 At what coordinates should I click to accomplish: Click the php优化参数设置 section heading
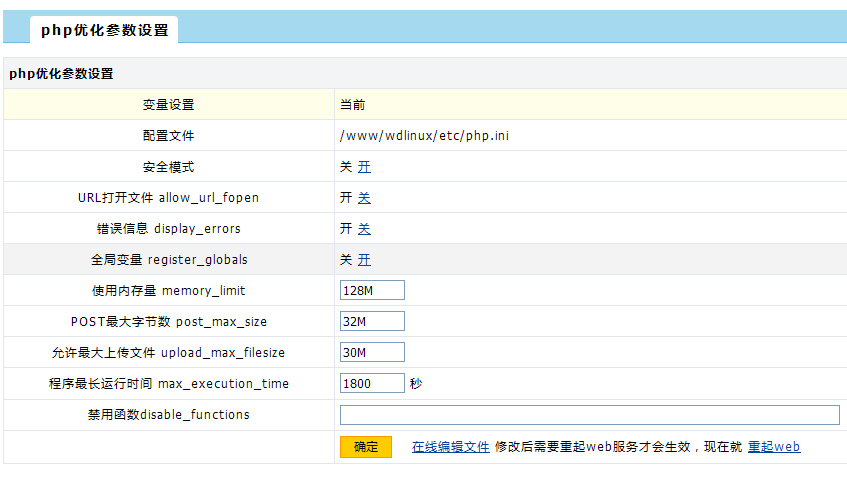click(61, 73)
